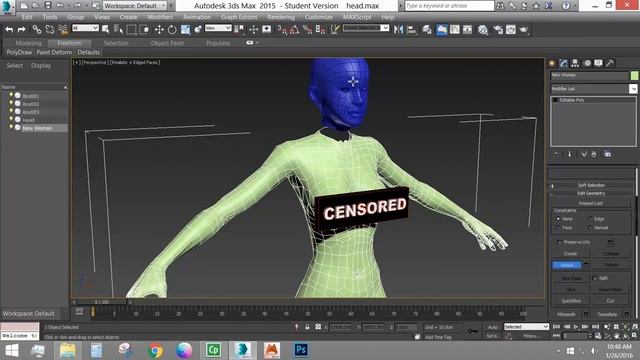Enable the Preserve UVs checkbox
Image resolution: width=640 pixels, height=360 pixels.
(x=559, y=242)
